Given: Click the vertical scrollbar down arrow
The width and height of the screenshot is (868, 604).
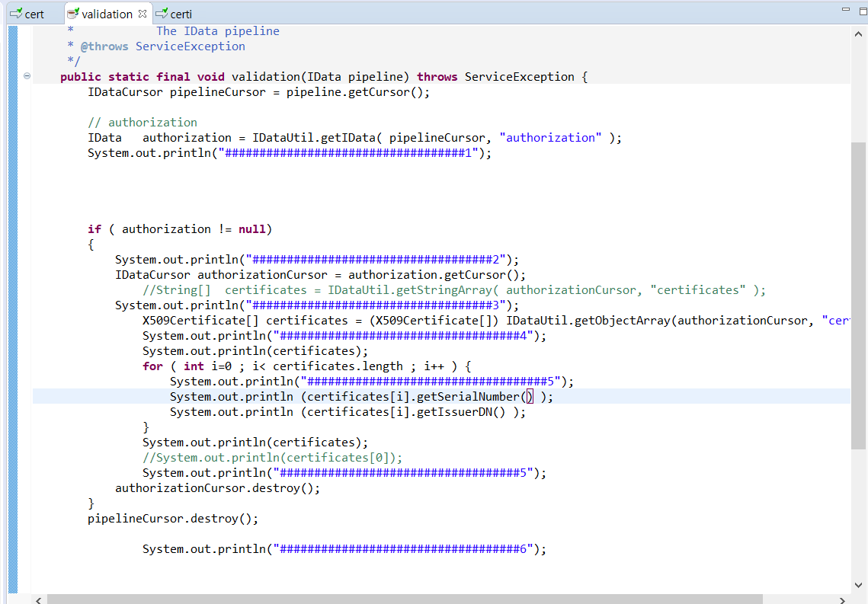Looking at the screenshot, I should click(x=859, y=584).
